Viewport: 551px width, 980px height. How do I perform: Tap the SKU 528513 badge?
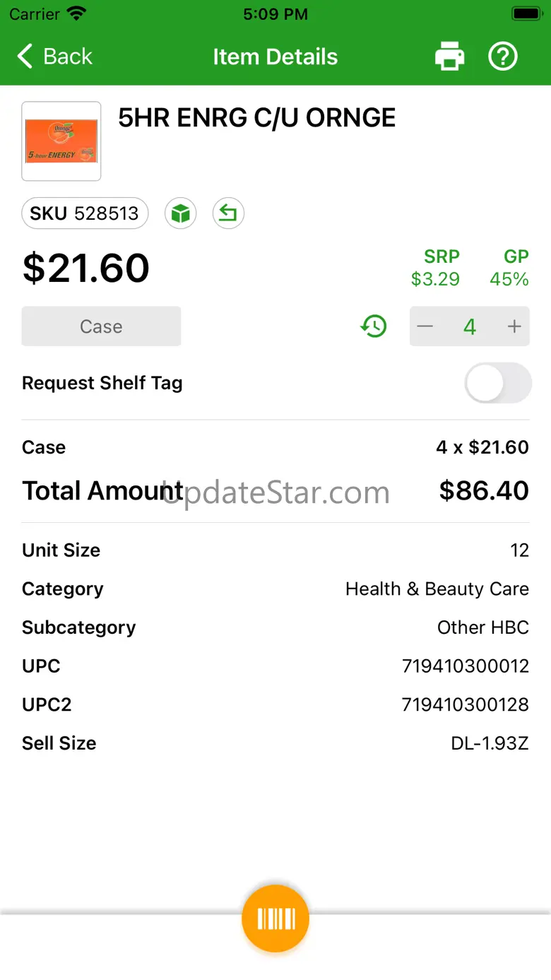click(x=85, y=213)
